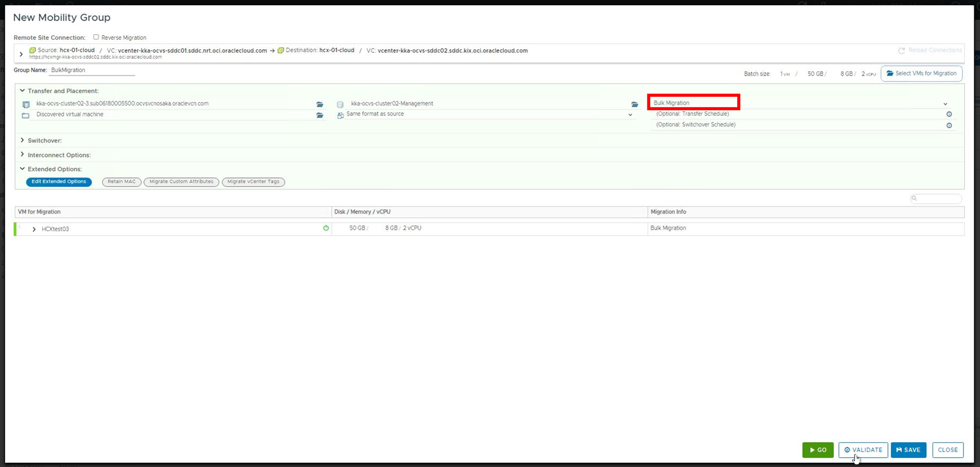Click the VALIDATE button
The width and height of the screenshot is (980, 467).
pos(863,450)
